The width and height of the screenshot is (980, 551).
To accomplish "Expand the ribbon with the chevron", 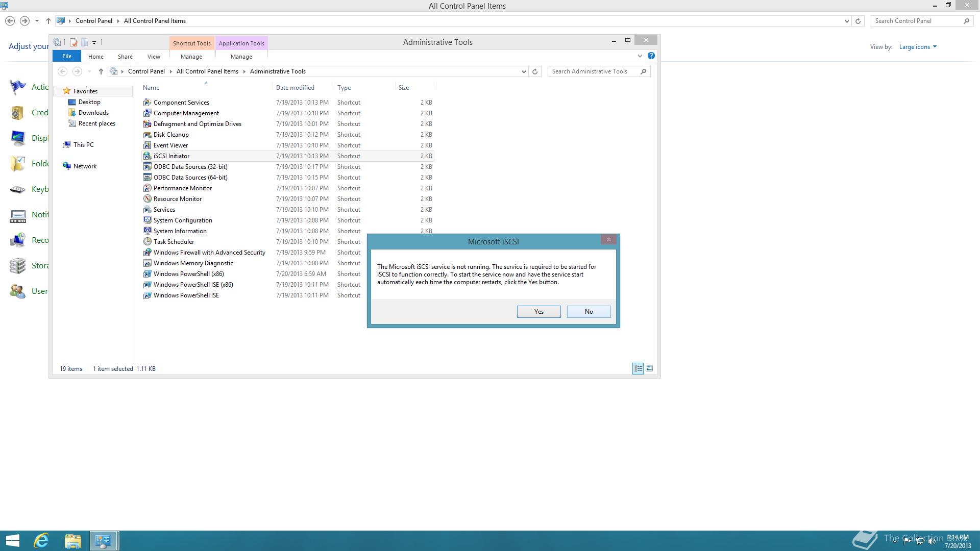I will coord(640,56).
